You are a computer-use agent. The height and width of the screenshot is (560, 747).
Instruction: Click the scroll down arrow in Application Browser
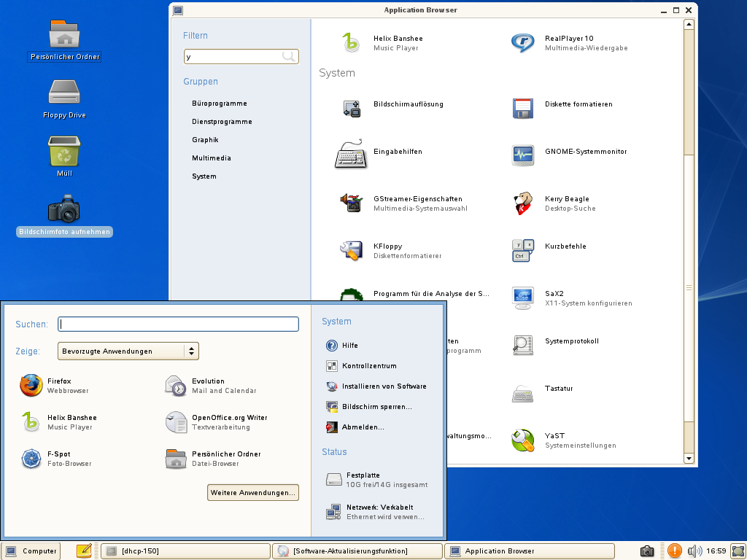pos(689,459)
